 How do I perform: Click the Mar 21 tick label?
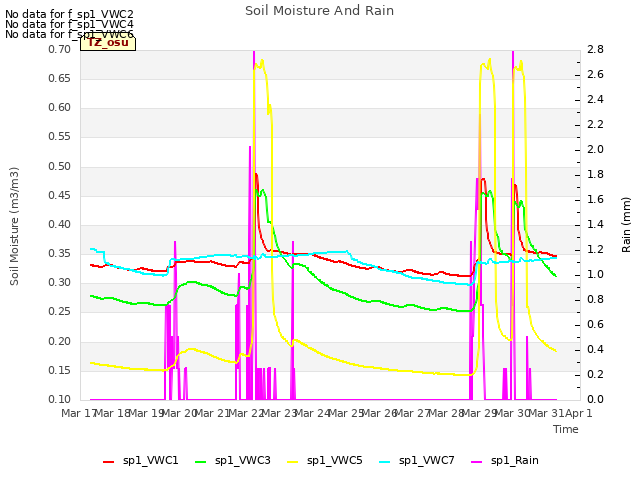point(212,413)
